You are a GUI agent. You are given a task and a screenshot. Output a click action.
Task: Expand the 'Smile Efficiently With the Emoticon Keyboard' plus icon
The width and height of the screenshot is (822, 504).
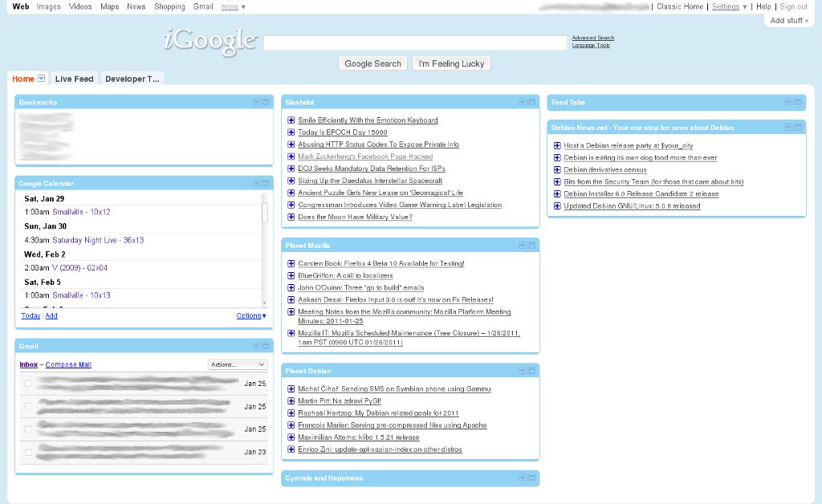tap(291, 120)
